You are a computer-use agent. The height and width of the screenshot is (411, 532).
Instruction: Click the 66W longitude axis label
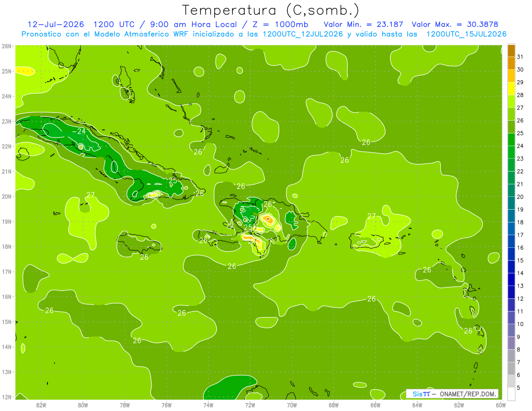pos(375,405)
